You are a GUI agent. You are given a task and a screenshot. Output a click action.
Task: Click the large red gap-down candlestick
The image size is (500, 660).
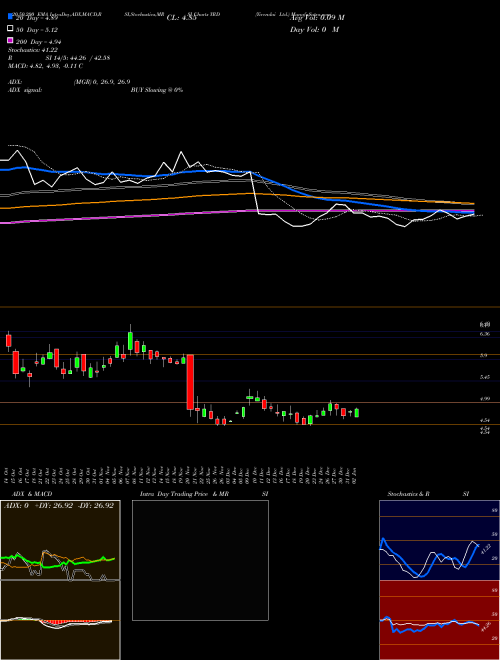coord(190,382)
